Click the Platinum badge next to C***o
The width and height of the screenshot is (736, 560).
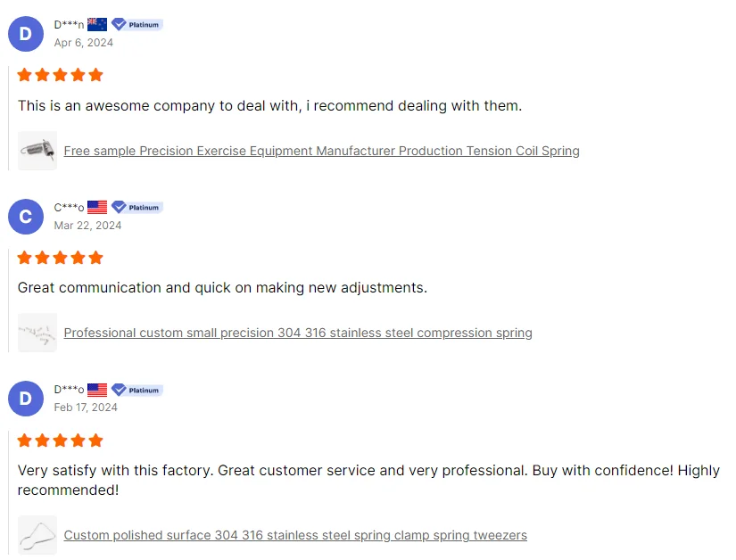[136, 207]
